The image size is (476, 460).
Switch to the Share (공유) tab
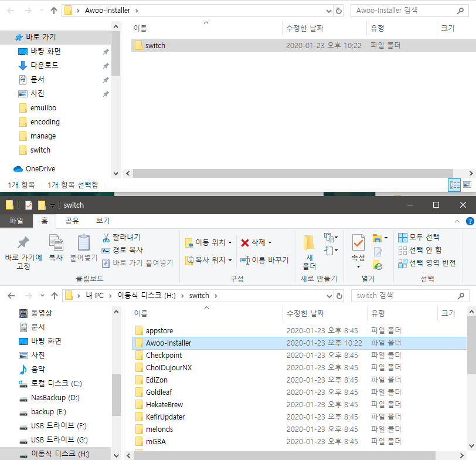(72, 221)
